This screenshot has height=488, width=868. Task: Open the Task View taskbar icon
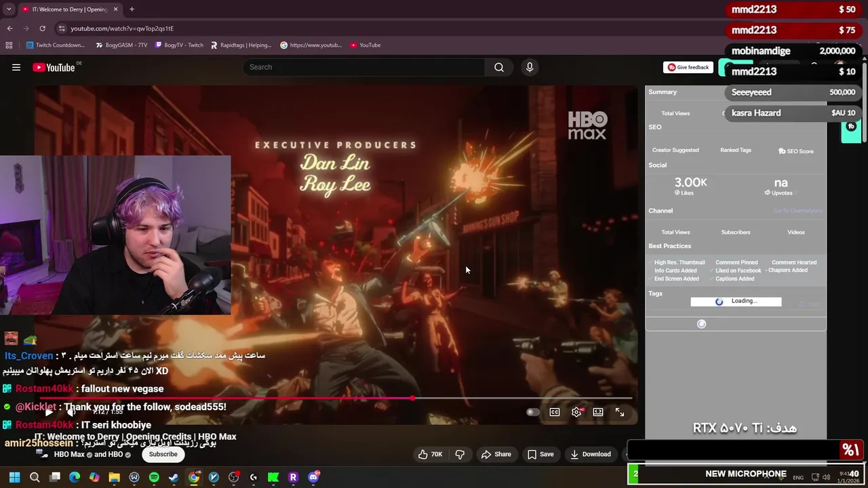55,477
